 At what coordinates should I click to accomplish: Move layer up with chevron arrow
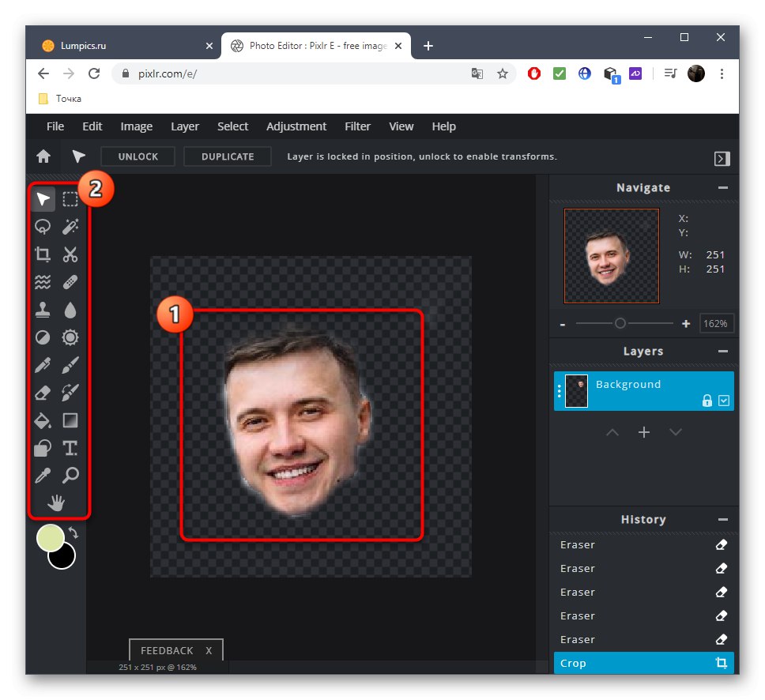[x=612, y=432]
